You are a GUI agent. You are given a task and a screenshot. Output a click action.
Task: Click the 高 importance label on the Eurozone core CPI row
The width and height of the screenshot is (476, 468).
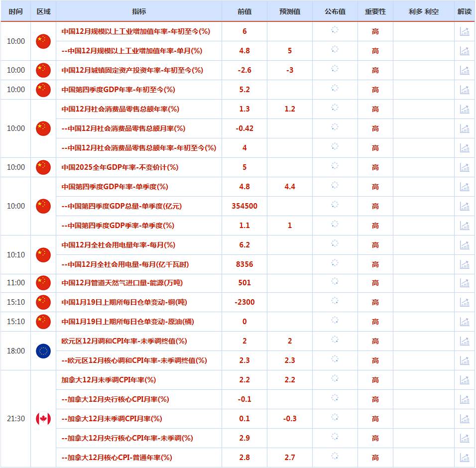point(375,360)
